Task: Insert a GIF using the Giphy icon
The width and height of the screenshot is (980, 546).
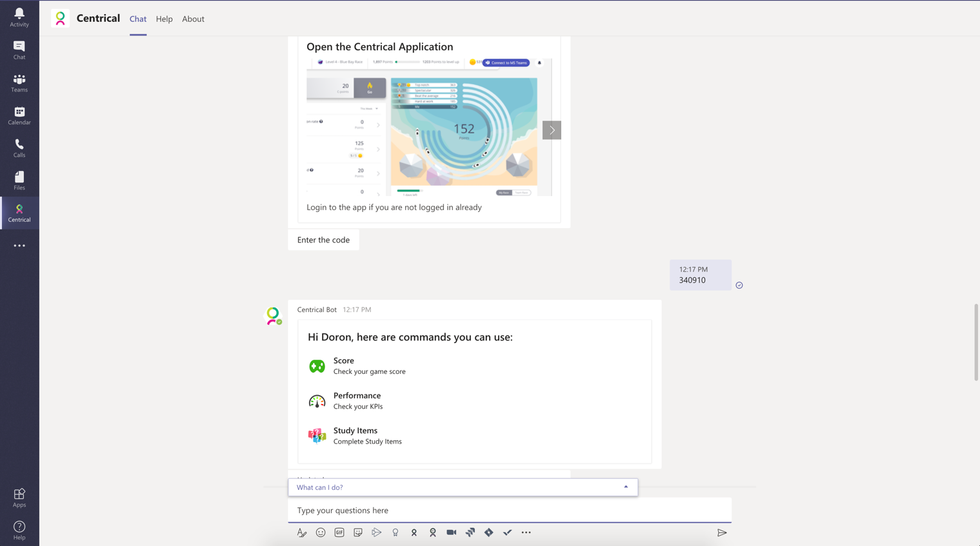Action: [x=339, y=532]
